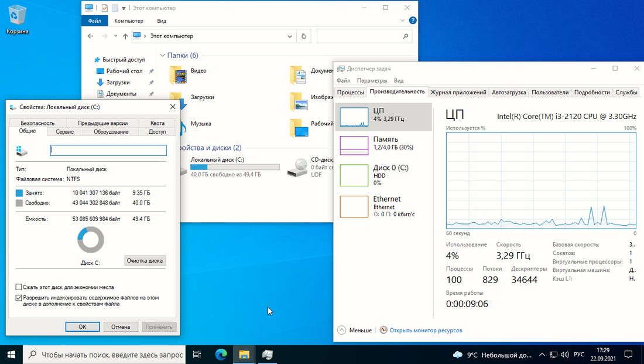Open Task View on the taskbar
The image size is (644, 364).
pos(197,355)
